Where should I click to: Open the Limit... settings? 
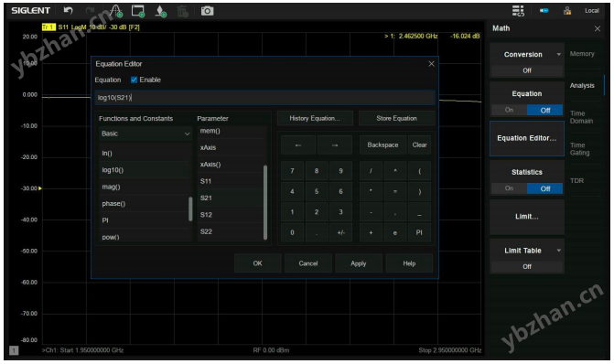pos(527,217)
